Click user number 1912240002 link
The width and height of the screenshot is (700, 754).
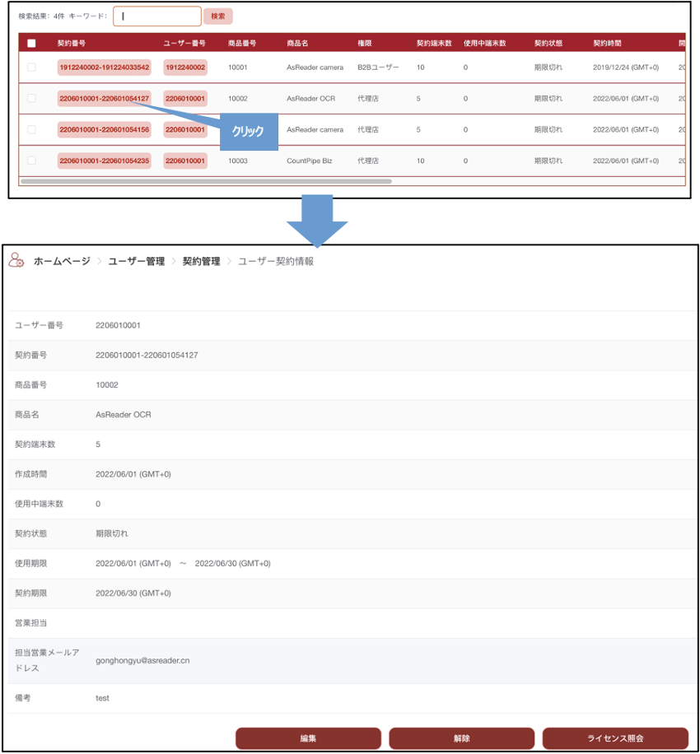(185, 67)
